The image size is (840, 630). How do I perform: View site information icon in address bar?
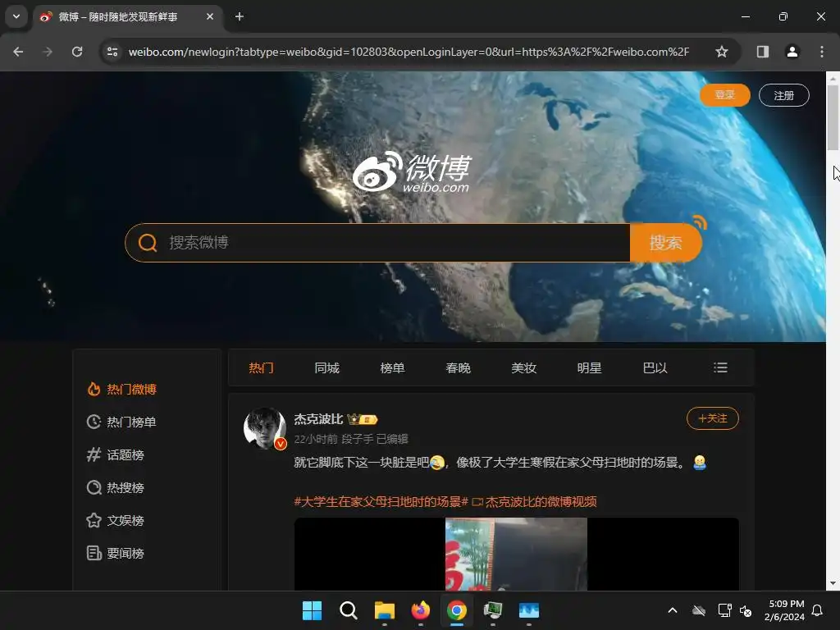pyautogui.click(x=112, y=52)
